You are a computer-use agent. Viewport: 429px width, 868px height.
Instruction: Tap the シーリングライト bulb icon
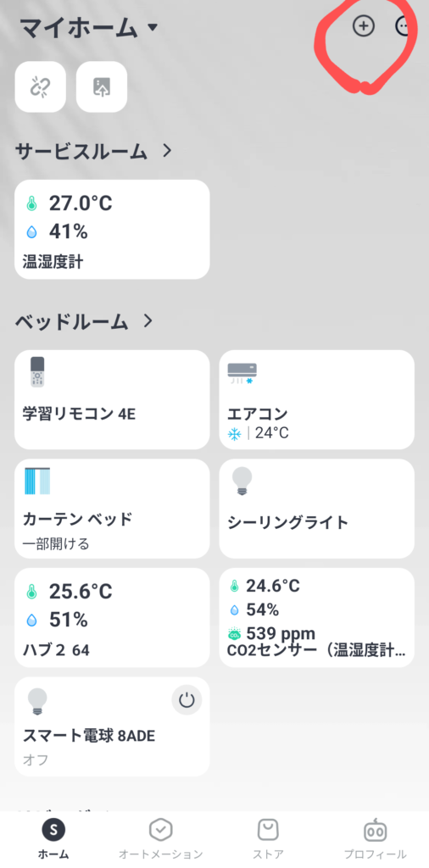click(242, 481)
